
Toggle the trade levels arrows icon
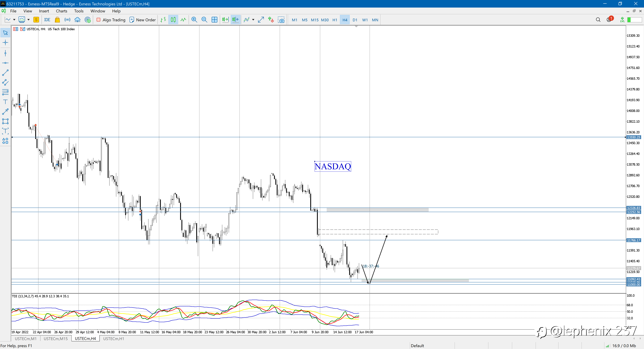(x=271, y=20)
